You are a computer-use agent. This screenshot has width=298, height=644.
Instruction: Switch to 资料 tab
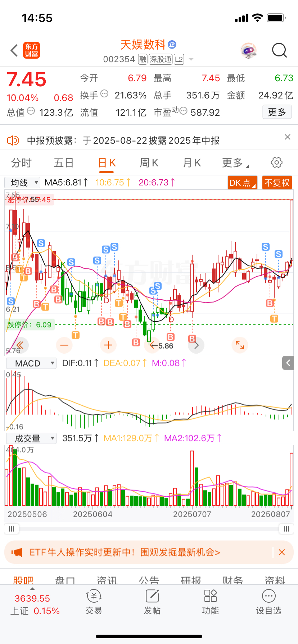[x=275, y=580]
